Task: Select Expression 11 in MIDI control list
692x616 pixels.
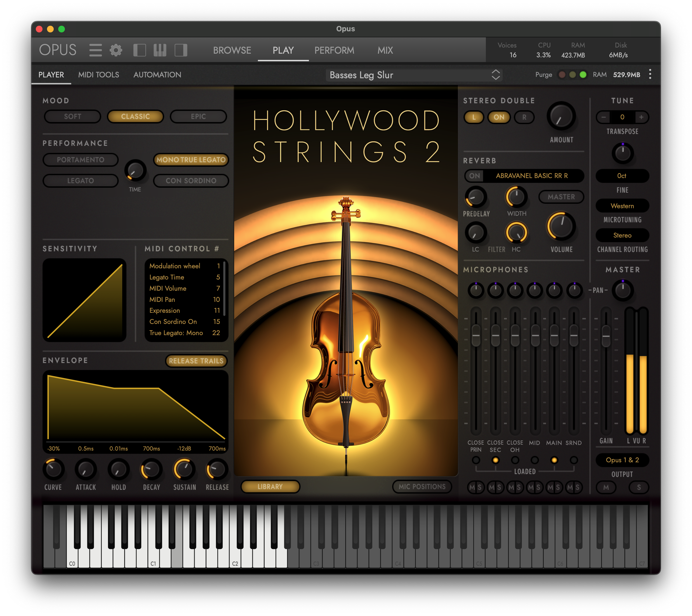Action: [x=185, y=310]
